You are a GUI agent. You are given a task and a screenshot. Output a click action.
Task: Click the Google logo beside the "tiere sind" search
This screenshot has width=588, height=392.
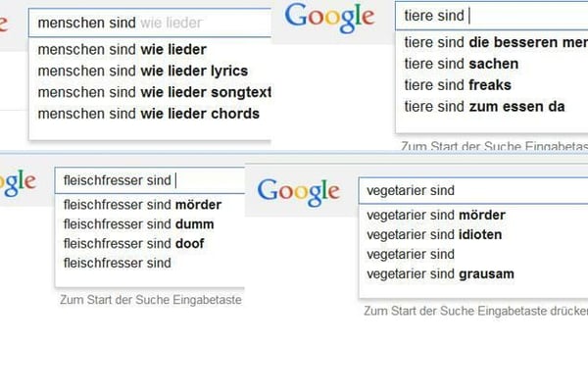pos(329,18)
